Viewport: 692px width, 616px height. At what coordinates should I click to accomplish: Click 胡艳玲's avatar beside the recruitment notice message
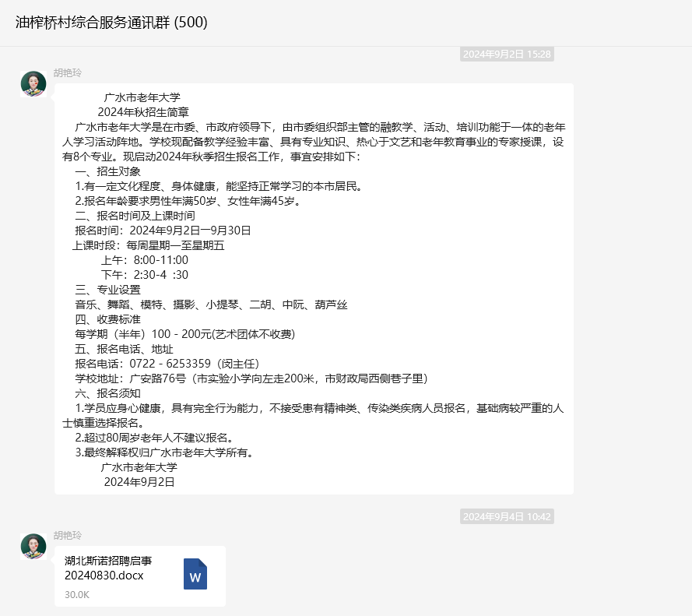[33, 84]
